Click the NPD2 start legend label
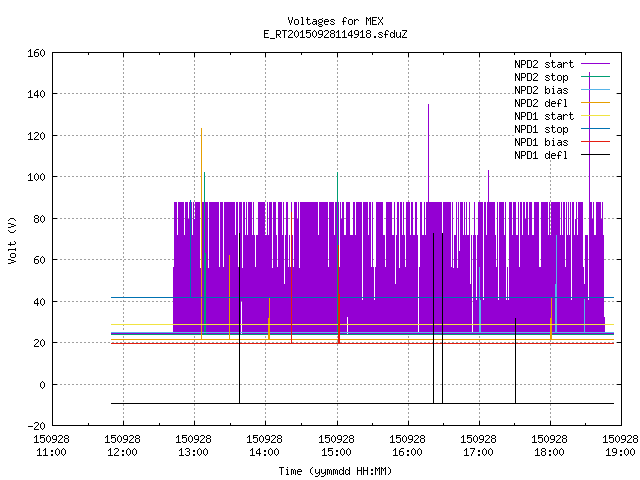The image size is (640, 480). tap(544, 64)
